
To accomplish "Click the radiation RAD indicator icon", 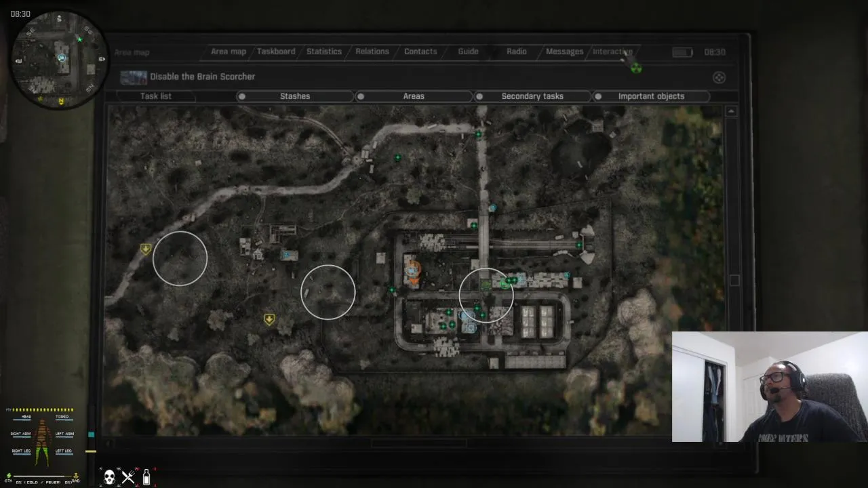I will (x=75, y=477).
